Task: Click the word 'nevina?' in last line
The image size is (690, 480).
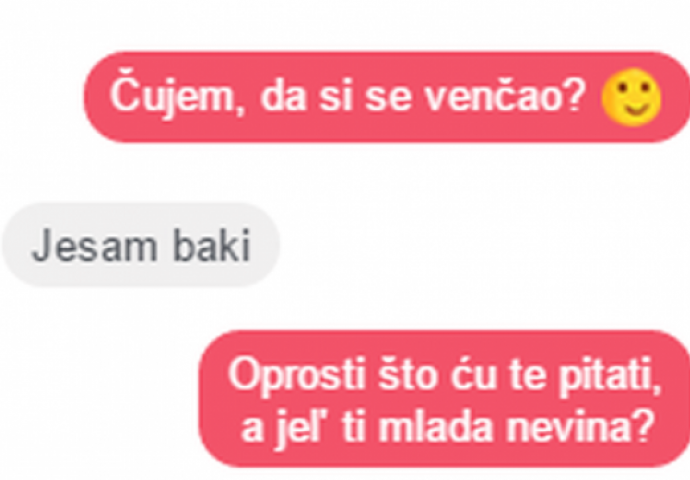Action: (x=580, y=428)
